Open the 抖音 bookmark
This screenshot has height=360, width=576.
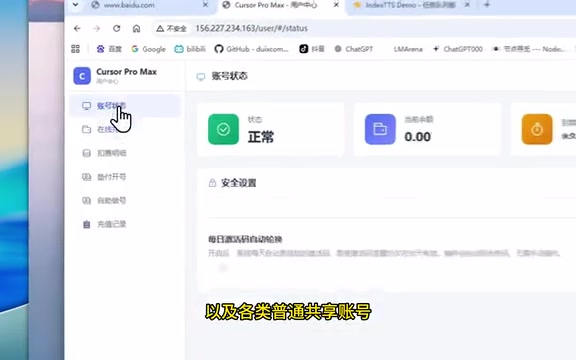click(312, 49)
